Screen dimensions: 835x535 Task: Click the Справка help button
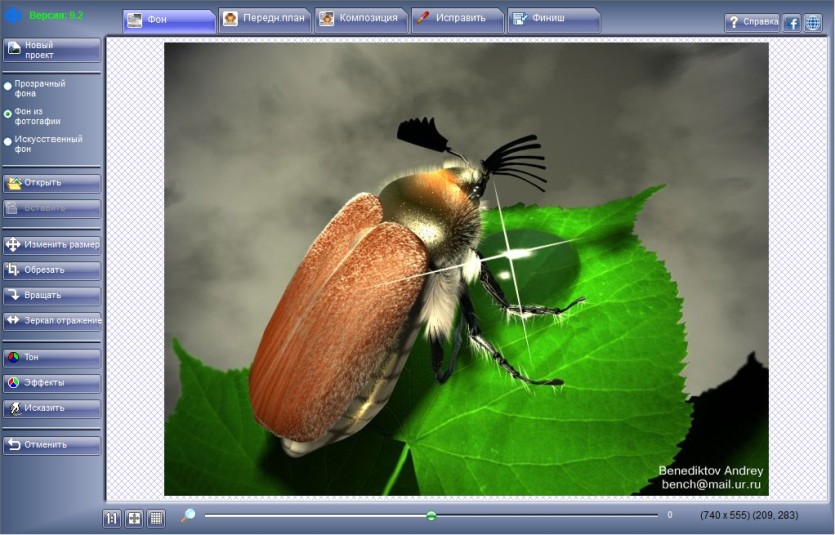tap(752, 22)
